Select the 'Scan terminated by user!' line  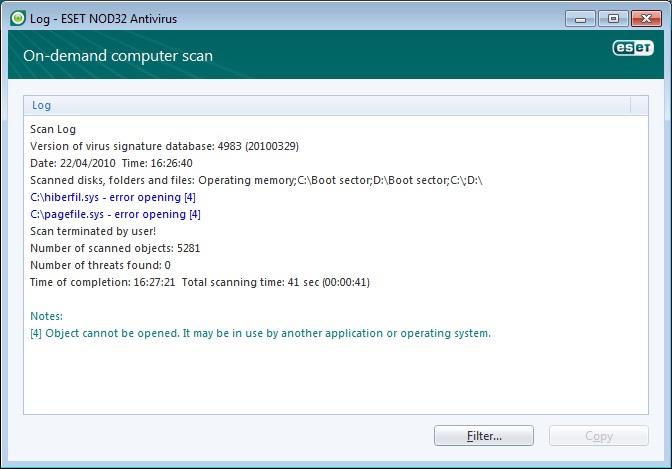coord(93,231)
